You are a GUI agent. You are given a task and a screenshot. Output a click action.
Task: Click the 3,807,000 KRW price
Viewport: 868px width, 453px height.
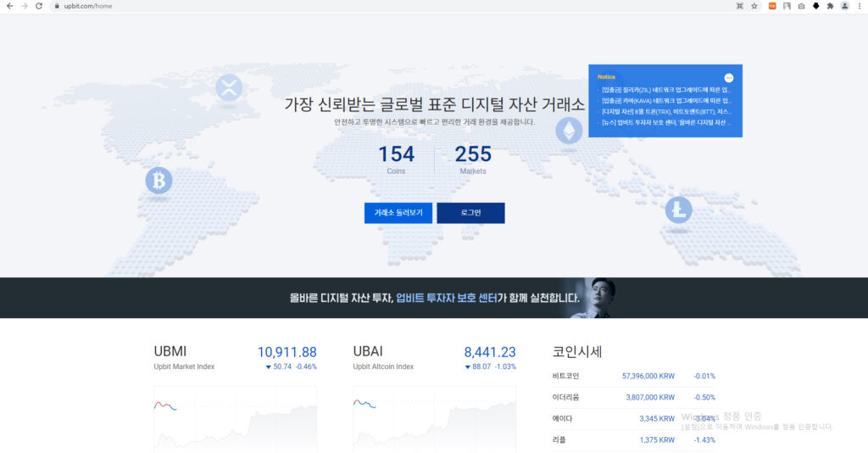[x=650, y=398]
